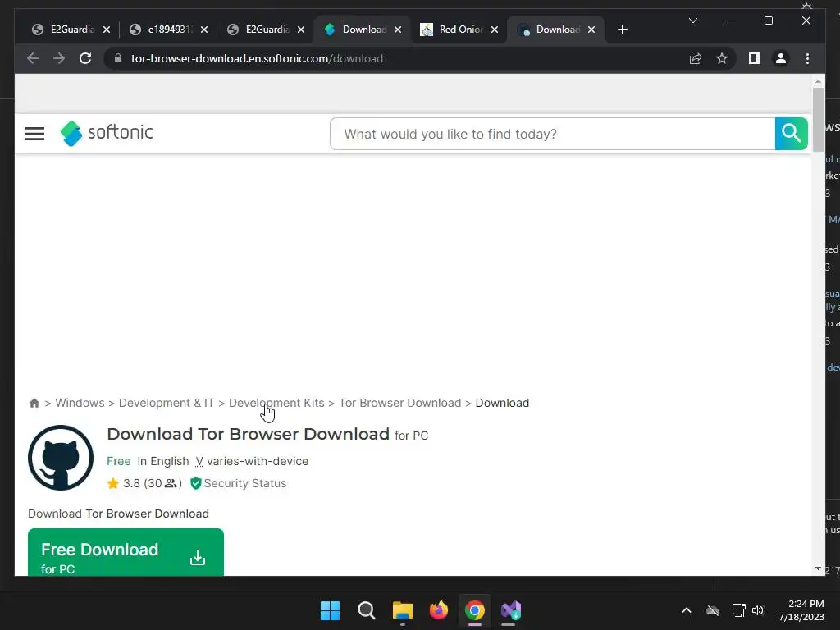Click the browser forward arrow

click(59, 58)
